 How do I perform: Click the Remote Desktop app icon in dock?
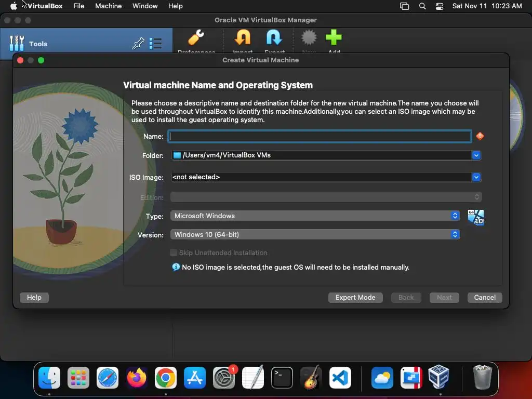(x=411, y=378)
